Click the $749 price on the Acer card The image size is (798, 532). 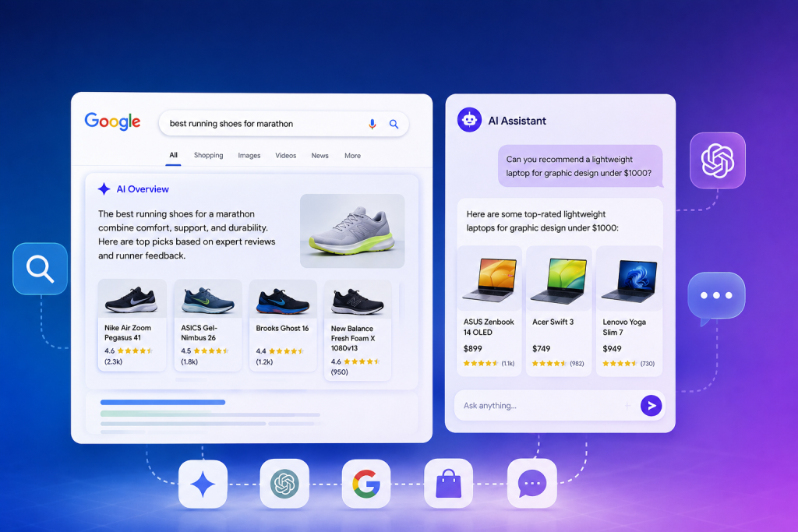pyautogui.click(x=541, y=348)
